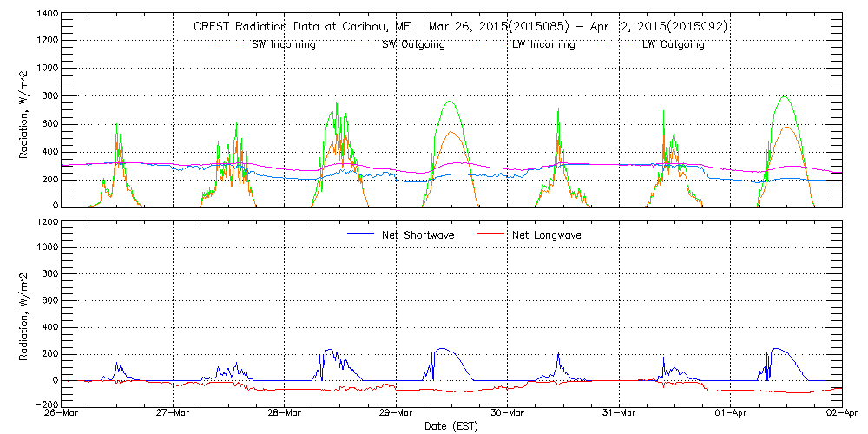Screen dimensions: 868x434
Task: Jump to the 28-Mar date tick
Action: [x=285, y=414]
